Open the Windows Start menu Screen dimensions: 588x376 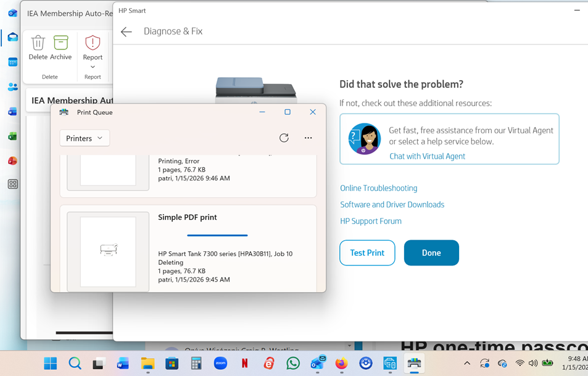click(x=50, y=363)
